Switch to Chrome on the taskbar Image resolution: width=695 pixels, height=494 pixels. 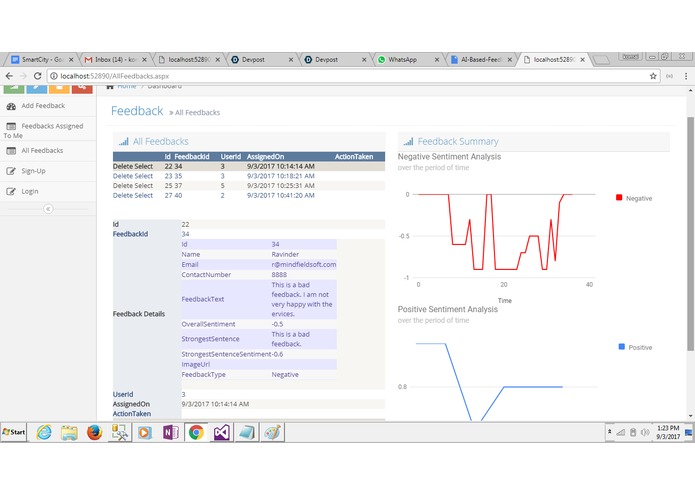coord(196,432)
